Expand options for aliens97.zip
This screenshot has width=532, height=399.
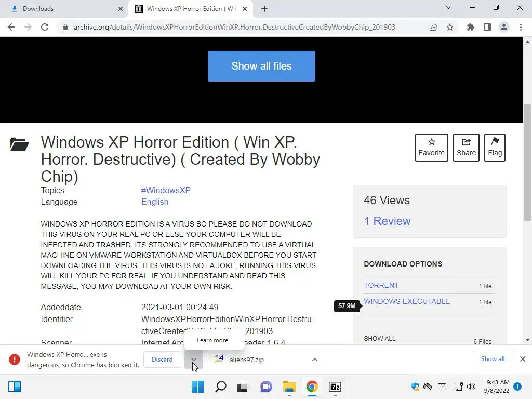[x=315, y=360]
